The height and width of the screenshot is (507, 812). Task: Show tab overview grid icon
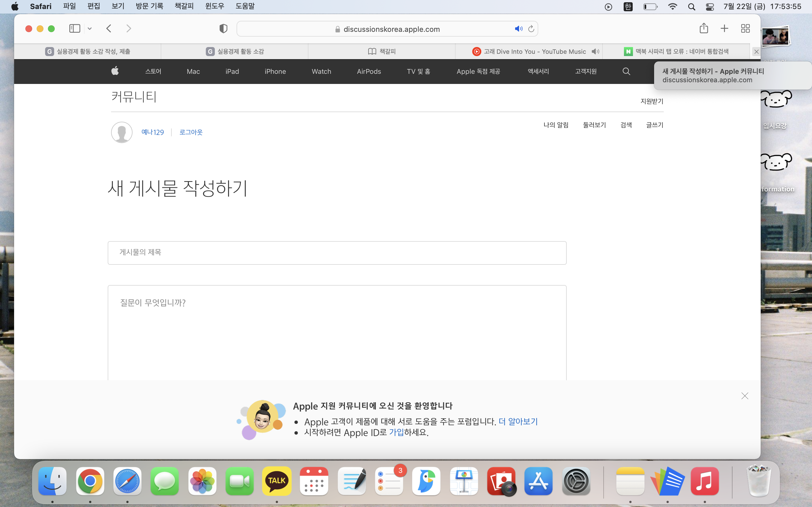pyautogui.click(x=745, y=28)
